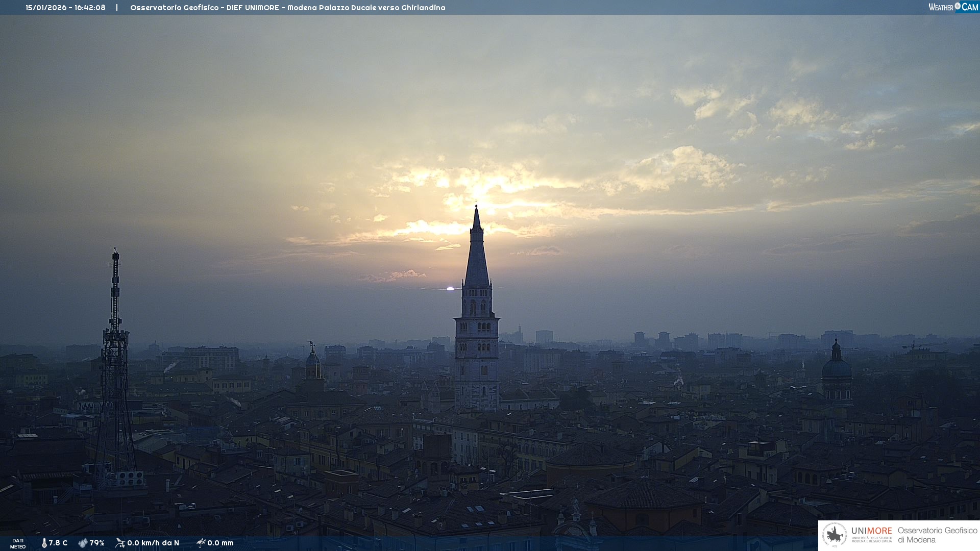Click the camera lens in WeatherCam logo
980x551 pixels.
[x=958, y=6]
